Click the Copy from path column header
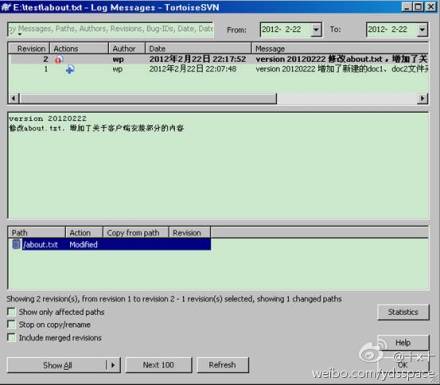Image resolution: width=440 pixels, height=385 pixels. click(x=136, y=233)
